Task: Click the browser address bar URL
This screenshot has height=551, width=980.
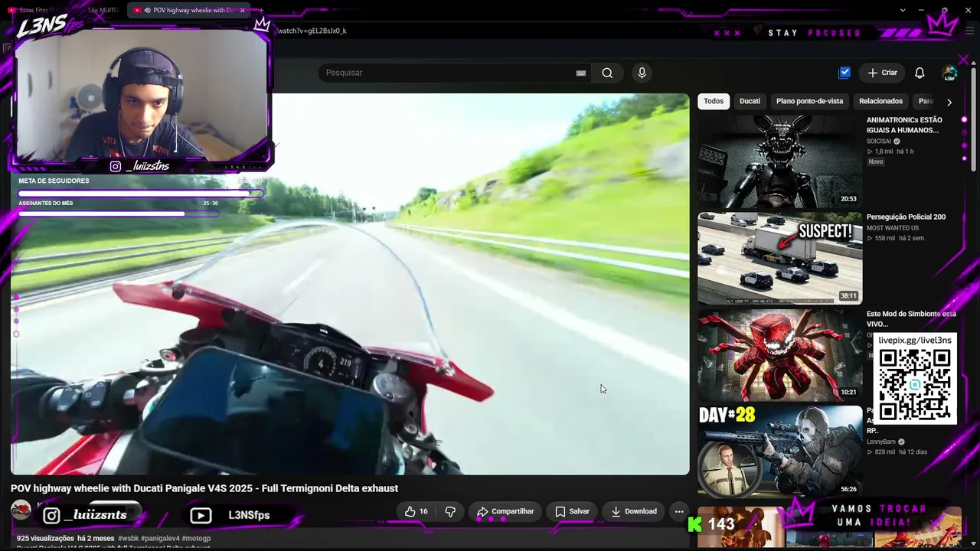Action: 312,31
